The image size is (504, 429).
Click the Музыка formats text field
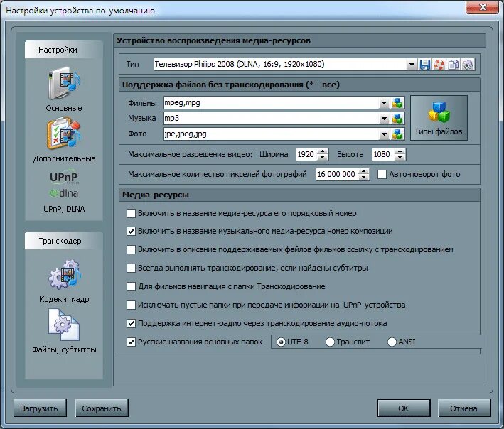272,119
